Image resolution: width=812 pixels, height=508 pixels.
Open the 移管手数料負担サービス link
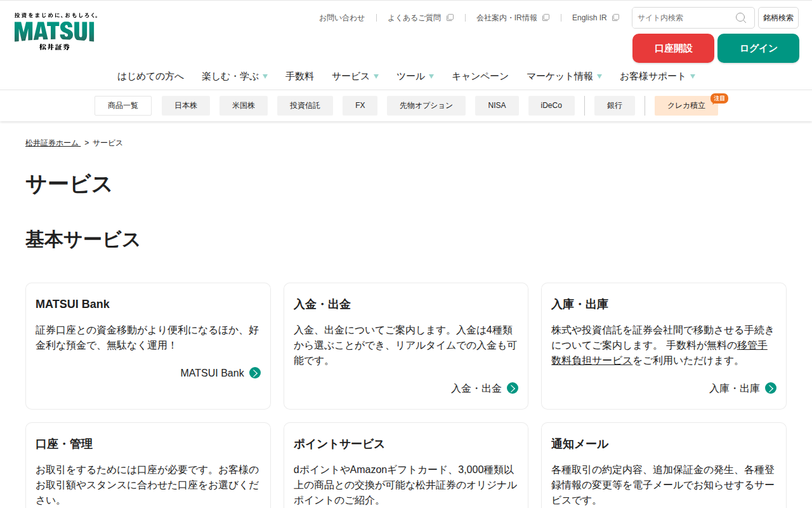pyautogui.click(x=659, y=353)
